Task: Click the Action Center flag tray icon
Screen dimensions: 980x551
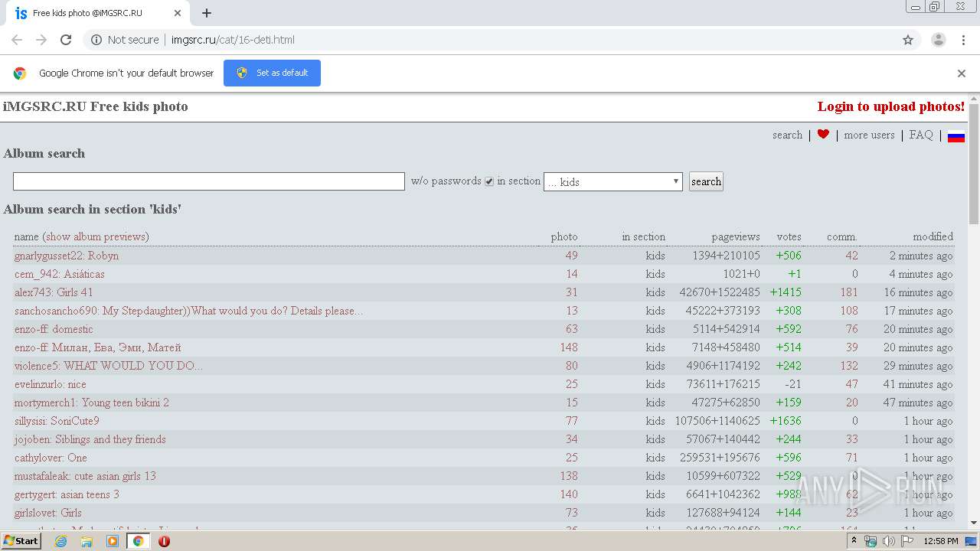Action: click(907, 541)
